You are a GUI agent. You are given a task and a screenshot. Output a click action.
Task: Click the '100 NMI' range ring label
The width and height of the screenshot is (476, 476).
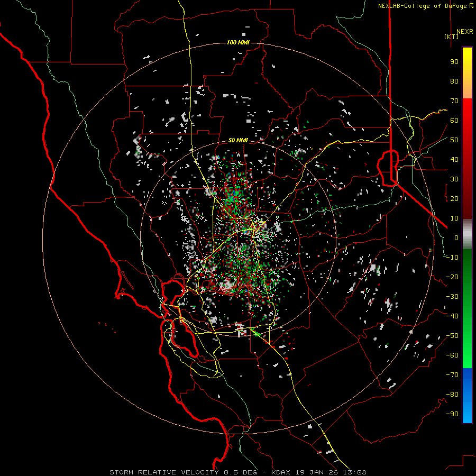click(x=238, y=42)
